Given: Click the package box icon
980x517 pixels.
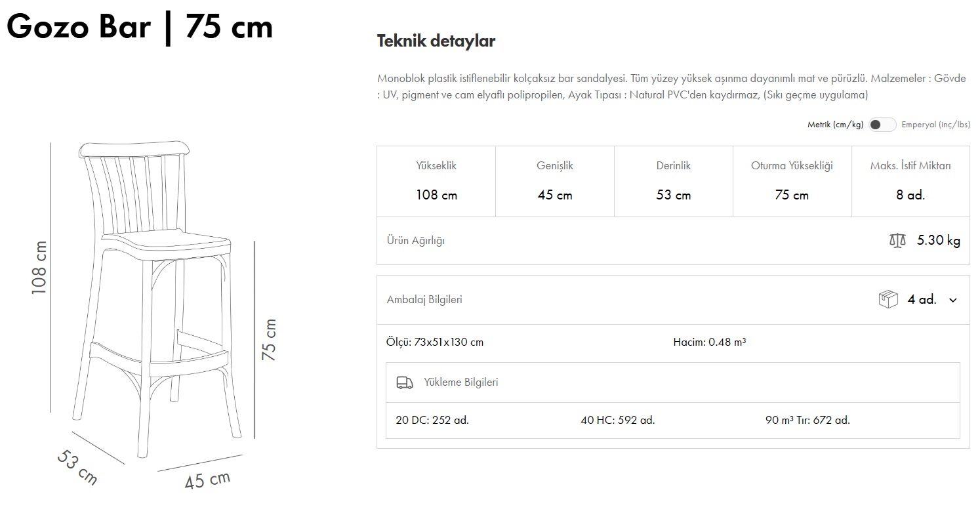Looking at the screenshot, I should coord(888,299).
